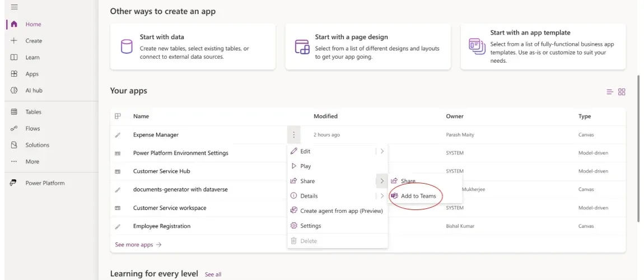
Task: Switch Your apps to grid view
Action: pos(622,92)
